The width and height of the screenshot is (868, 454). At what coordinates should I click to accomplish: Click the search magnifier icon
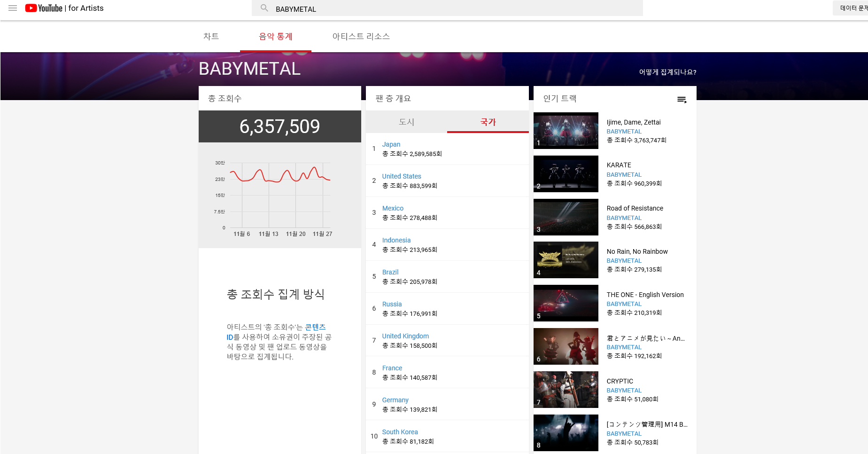pyautogui.click(x=264, y=8)
